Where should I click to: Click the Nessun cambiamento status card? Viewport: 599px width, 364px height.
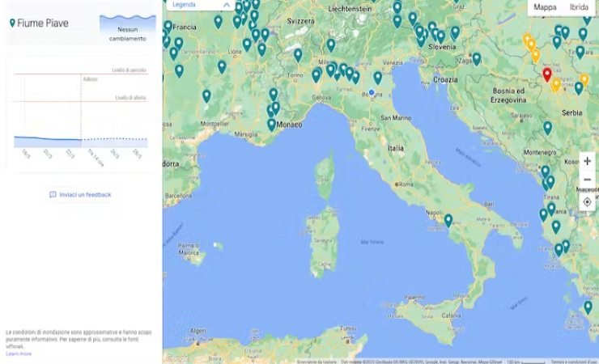pos(127,28)
